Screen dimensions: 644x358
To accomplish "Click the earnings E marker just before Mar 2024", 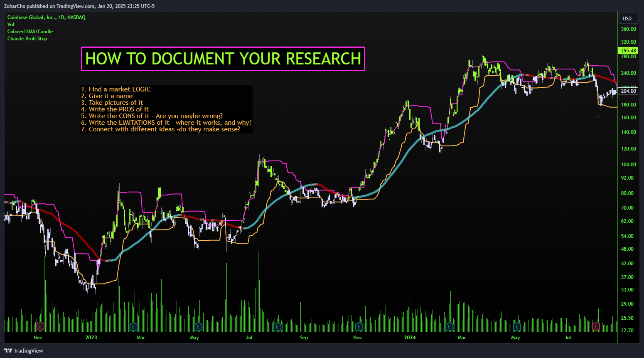I will 449,326.
